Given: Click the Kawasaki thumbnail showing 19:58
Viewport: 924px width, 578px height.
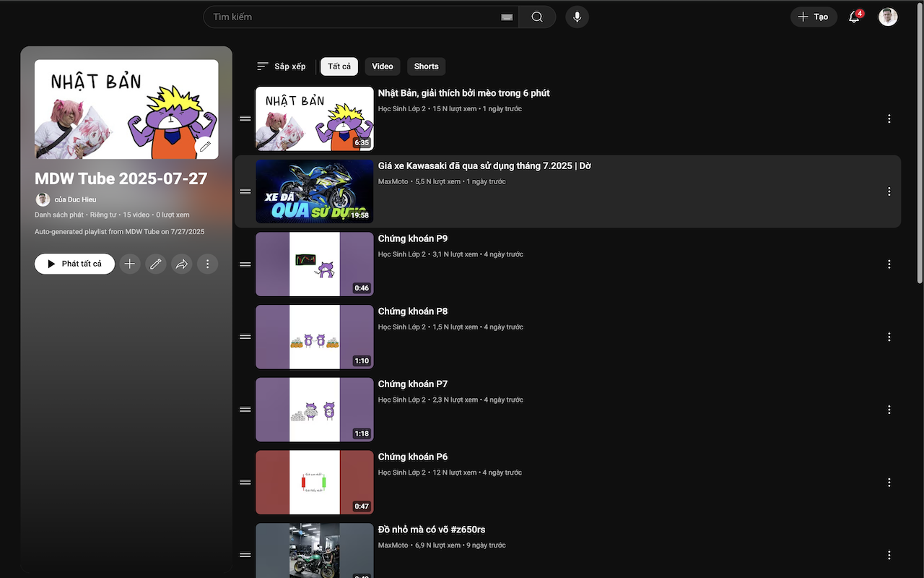Looking at the screenshot, I should [x=315, y=191].
